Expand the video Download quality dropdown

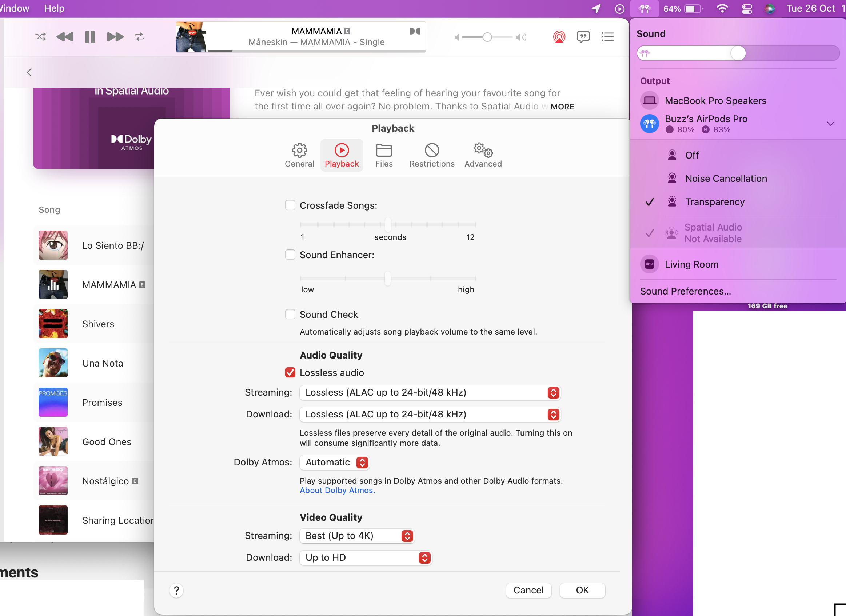click(x=365, y=557)
